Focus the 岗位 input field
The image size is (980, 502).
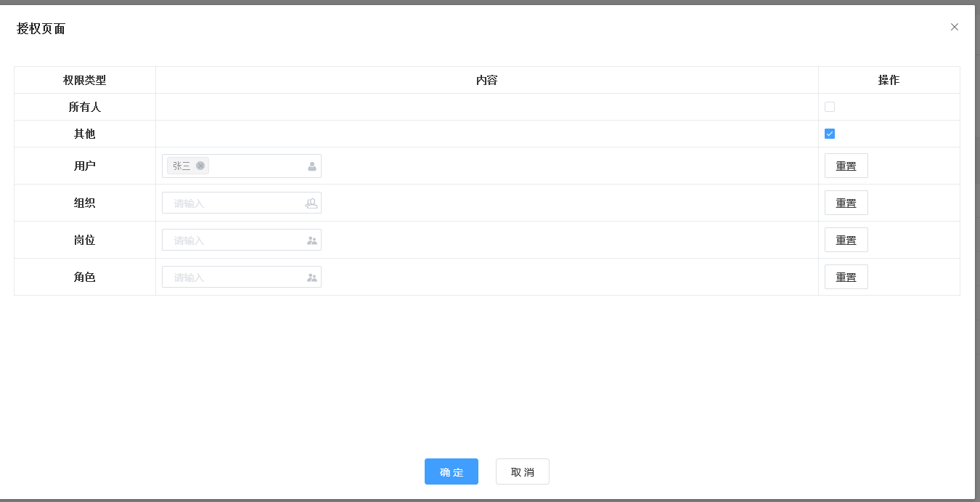242,240
